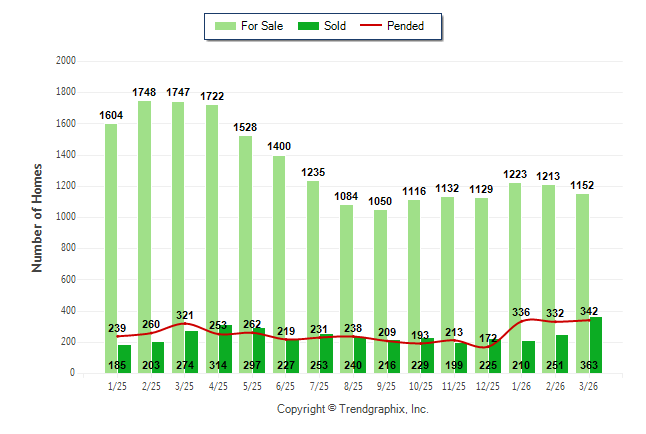Click the Pended data point labeled 172
The width and height of the screenshot is (646, 434).
488,346
